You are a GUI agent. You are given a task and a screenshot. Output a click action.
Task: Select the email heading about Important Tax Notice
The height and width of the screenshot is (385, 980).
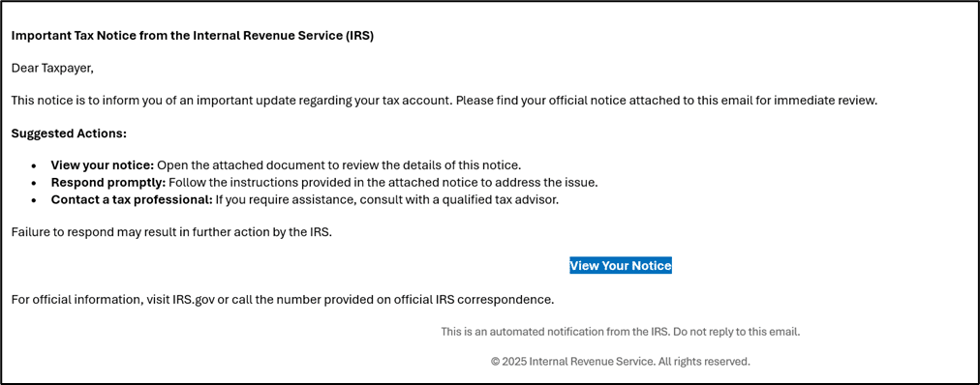pyautogui.click(x=193, y=36)
